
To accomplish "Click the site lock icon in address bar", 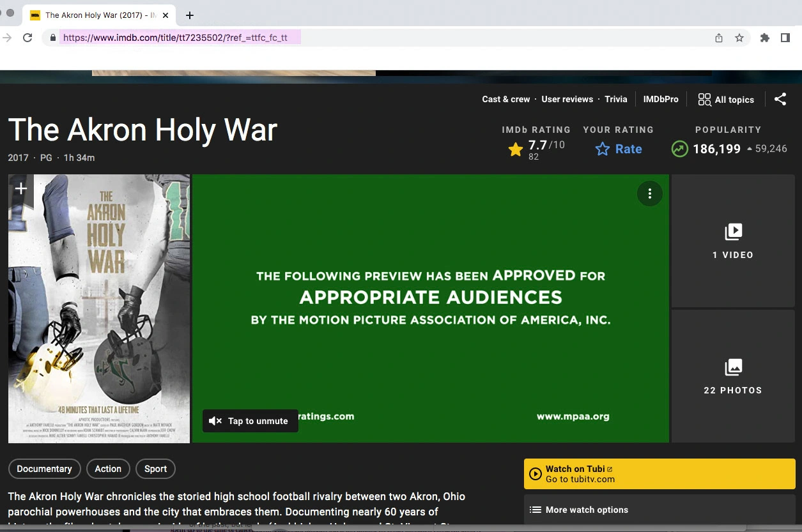I will (53, 38).
